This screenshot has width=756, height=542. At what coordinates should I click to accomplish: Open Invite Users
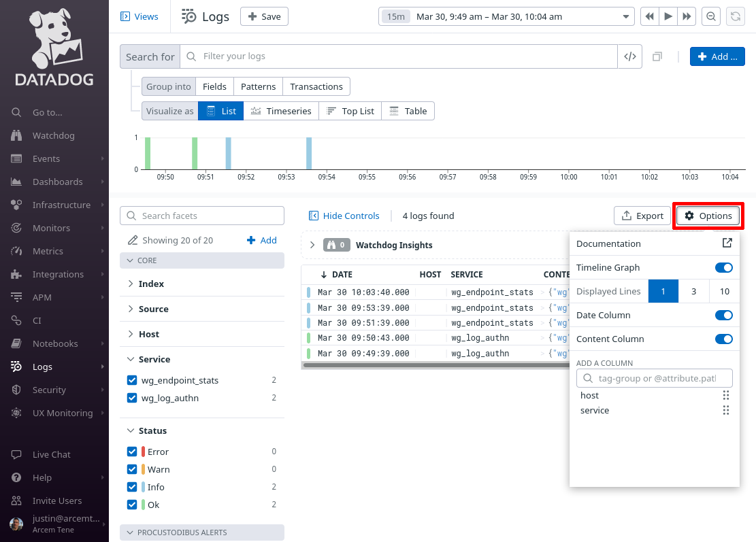point(57,501)
